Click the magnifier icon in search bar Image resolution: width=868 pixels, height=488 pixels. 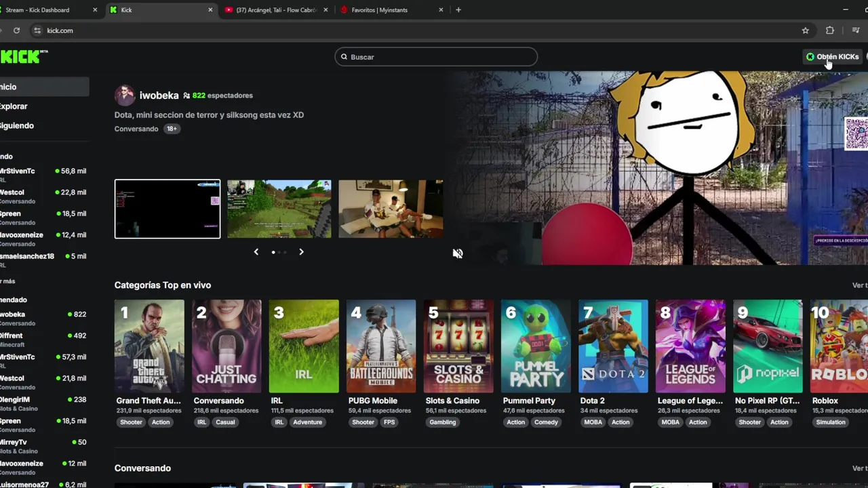[x=344, y=57]
